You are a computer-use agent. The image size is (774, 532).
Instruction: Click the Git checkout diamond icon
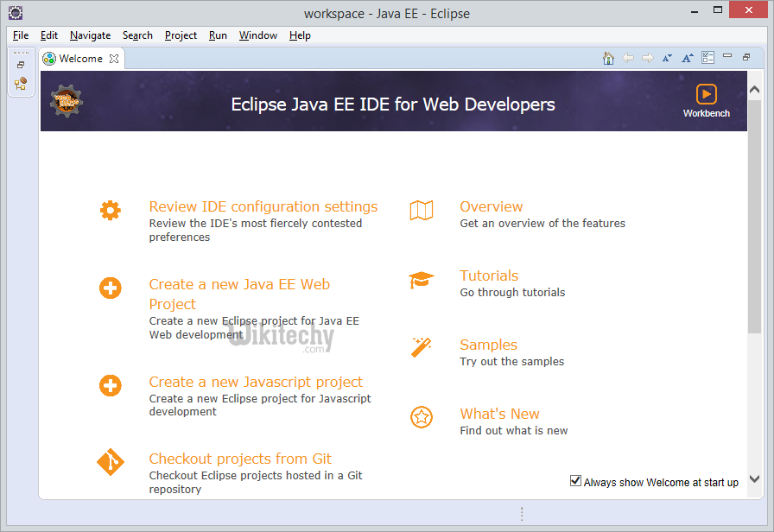pyautogui.click(x=111, y=463)
